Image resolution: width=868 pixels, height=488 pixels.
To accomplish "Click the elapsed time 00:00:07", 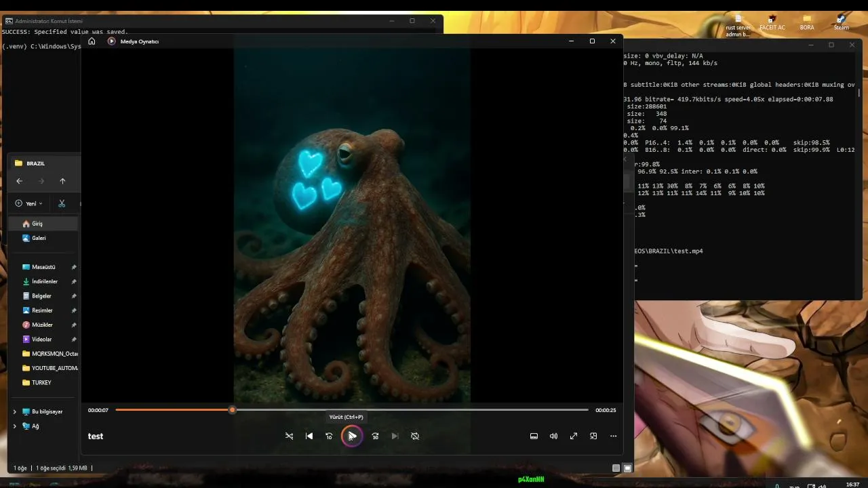I will click(x=98, y=410).
